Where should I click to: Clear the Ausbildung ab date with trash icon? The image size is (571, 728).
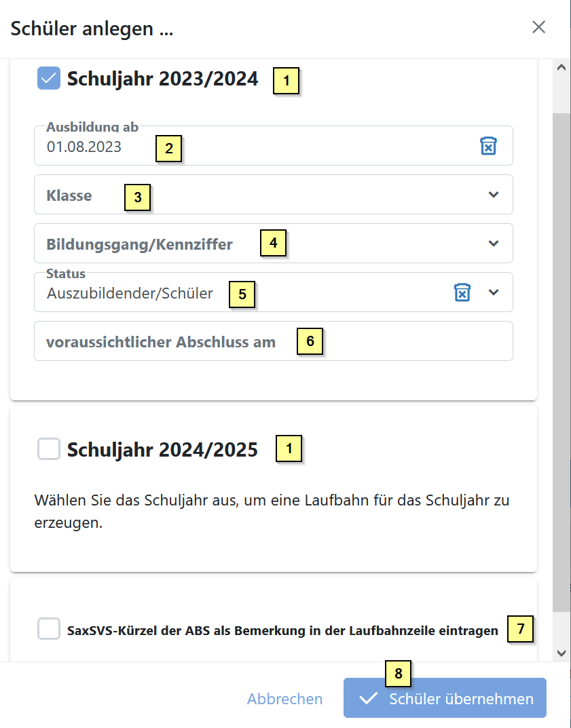(488, 146)
